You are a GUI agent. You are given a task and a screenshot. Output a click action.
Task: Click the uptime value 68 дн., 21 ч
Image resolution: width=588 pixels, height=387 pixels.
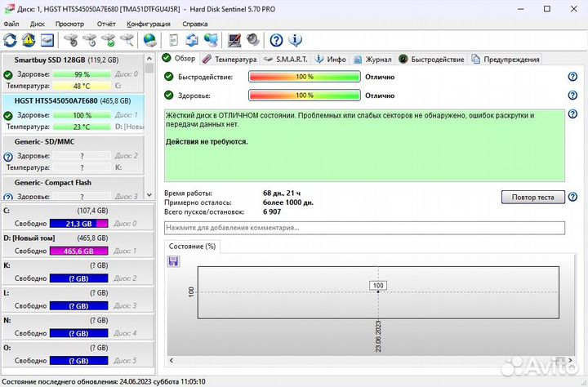click(282, 193)
